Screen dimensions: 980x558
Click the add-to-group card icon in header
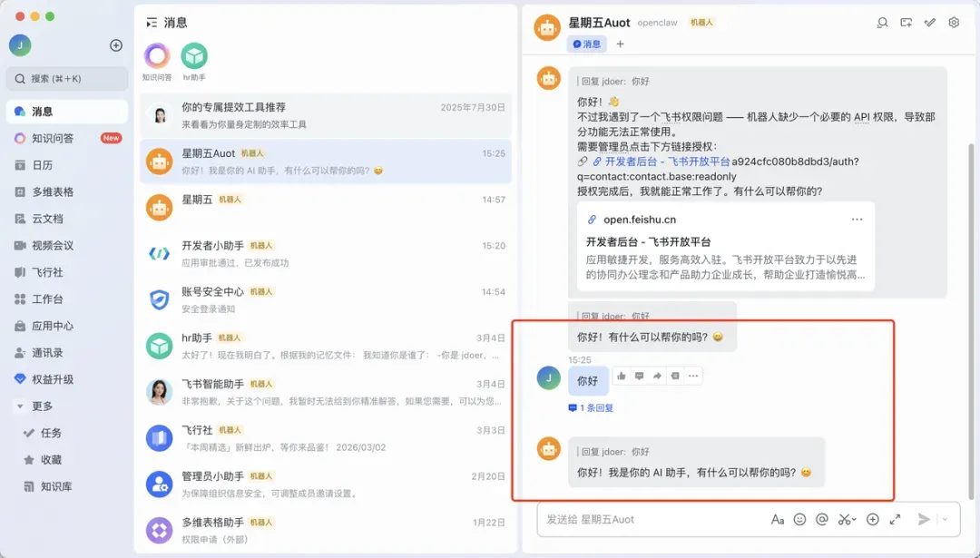906,23
